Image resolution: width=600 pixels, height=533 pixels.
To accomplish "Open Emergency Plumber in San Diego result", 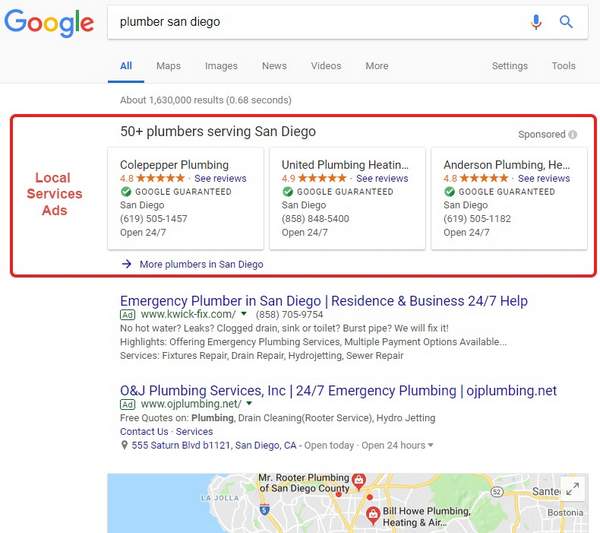I will click(323, 301).
